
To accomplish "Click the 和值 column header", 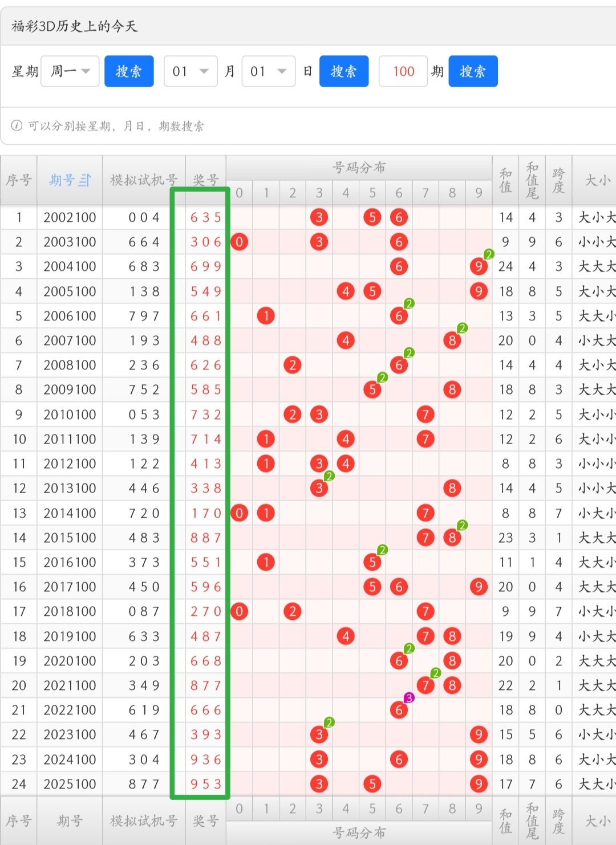I will click(x=505, y=180).
